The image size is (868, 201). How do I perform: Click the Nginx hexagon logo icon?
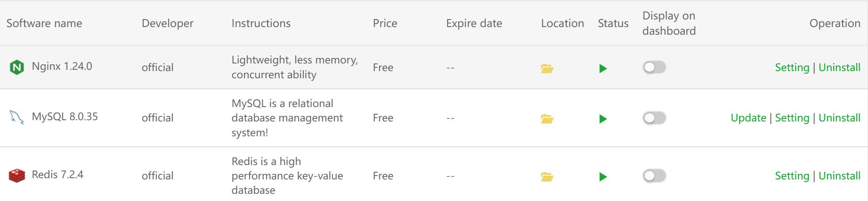(x=17, y=67)
